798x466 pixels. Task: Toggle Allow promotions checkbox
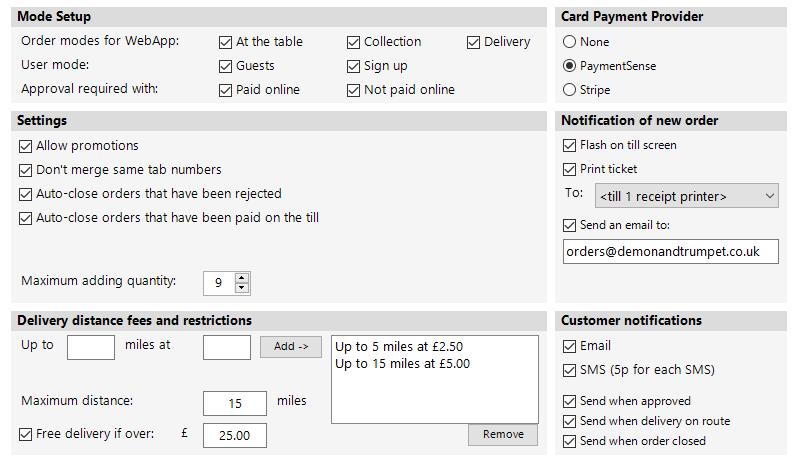pyautogui.click(x=26, y=146)
